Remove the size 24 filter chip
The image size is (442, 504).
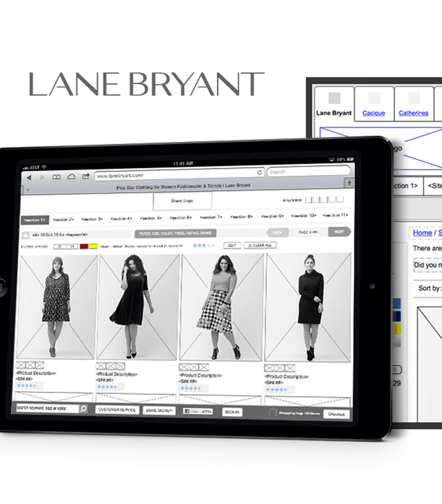[x=72, y=246]
